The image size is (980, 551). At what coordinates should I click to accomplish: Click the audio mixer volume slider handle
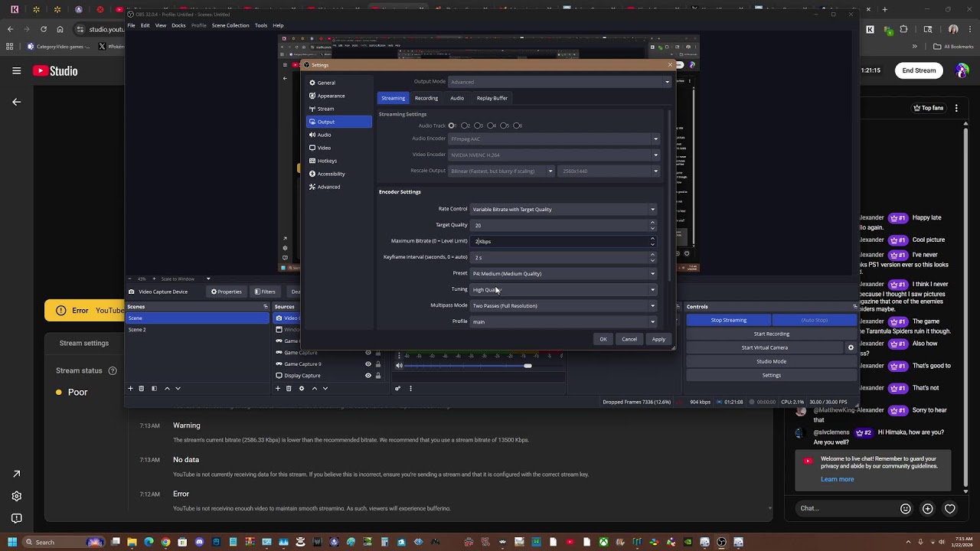(x=528, y=366)
